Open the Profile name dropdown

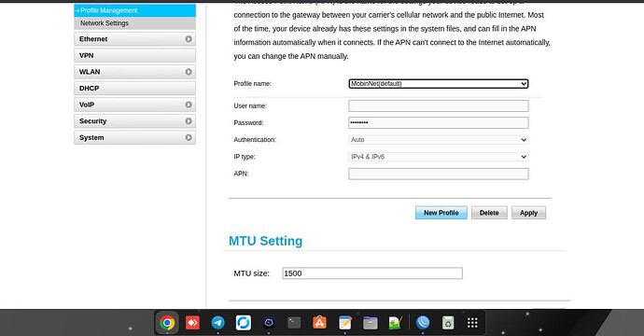click(439, 84)
